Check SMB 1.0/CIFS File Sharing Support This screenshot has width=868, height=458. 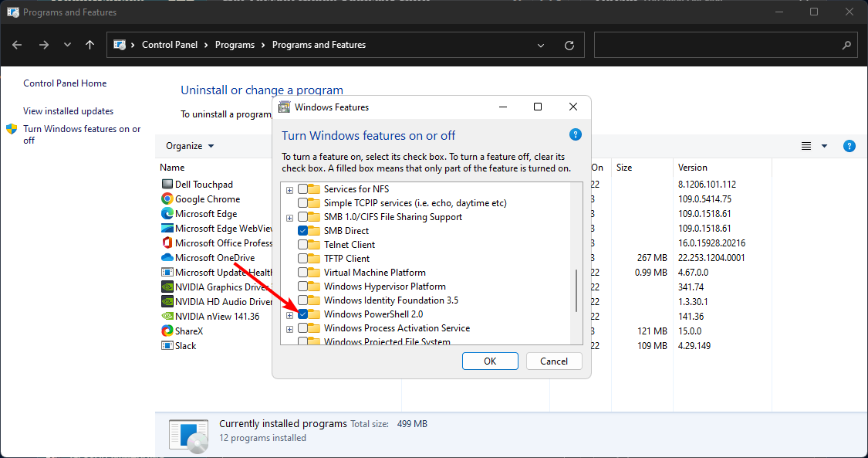click(302, 216)
